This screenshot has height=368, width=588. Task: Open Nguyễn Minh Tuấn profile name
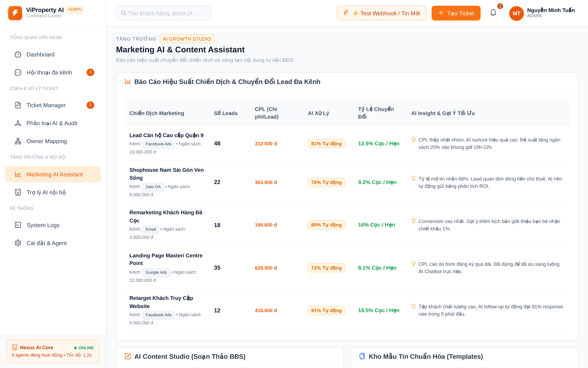[x=551, y=10]
